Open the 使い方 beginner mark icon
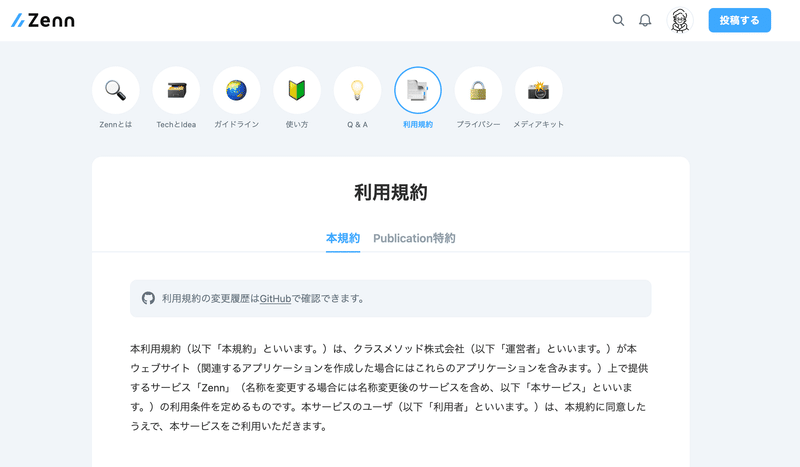This screenshot has height=467, width=800. (x=297, y=90)
